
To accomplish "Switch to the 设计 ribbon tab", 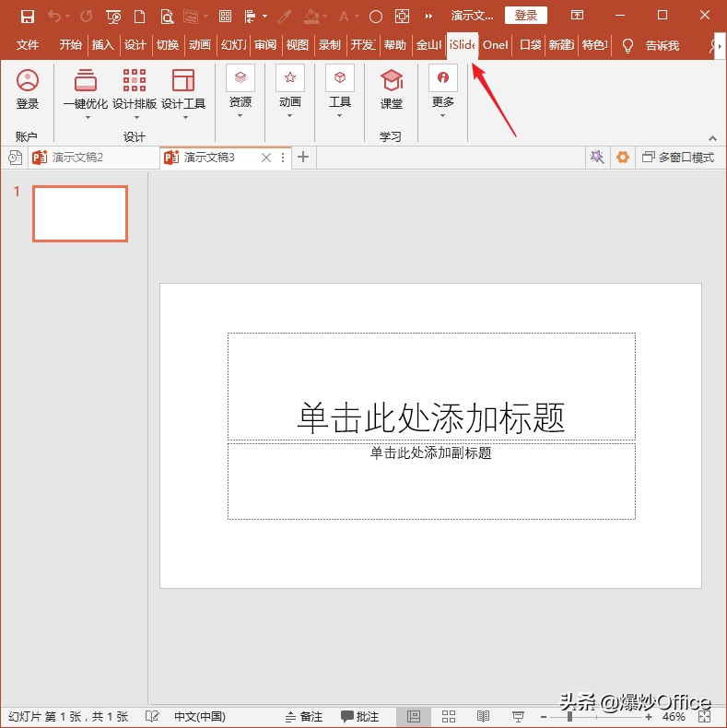I will point(135,45).
